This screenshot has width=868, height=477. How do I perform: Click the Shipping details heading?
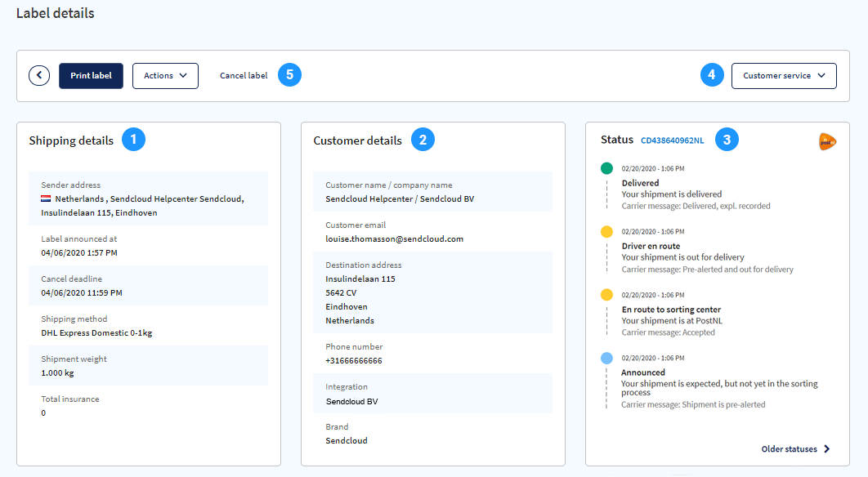71,140
